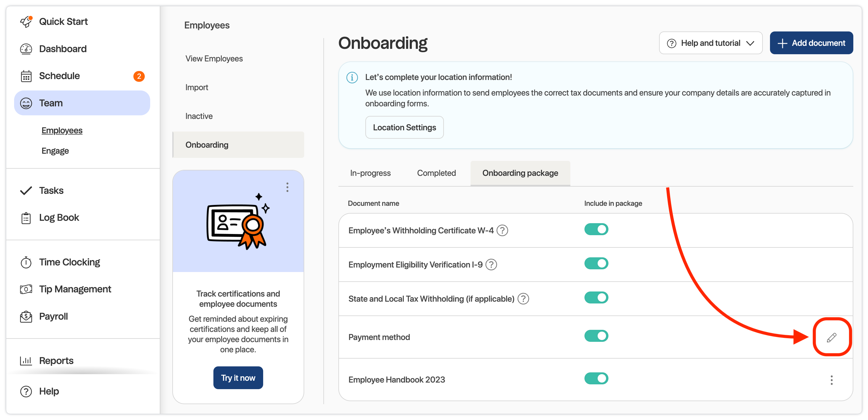The width and height of the screenshot is (868, 420).
Task: Disable W-4 Withholding Certificate toggle
Action: point(596,229)
